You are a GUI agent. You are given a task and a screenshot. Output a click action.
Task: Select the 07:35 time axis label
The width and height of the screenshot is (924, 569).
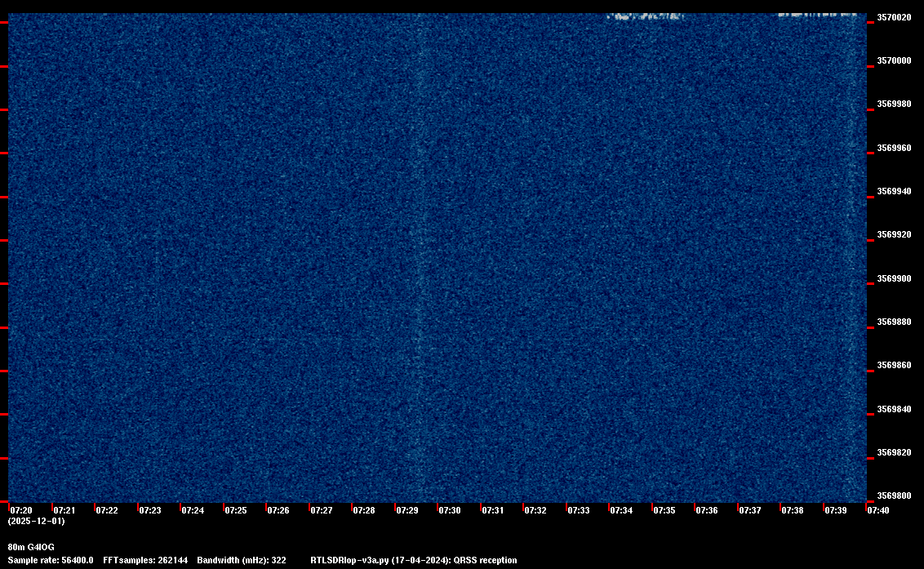(664, 510)
